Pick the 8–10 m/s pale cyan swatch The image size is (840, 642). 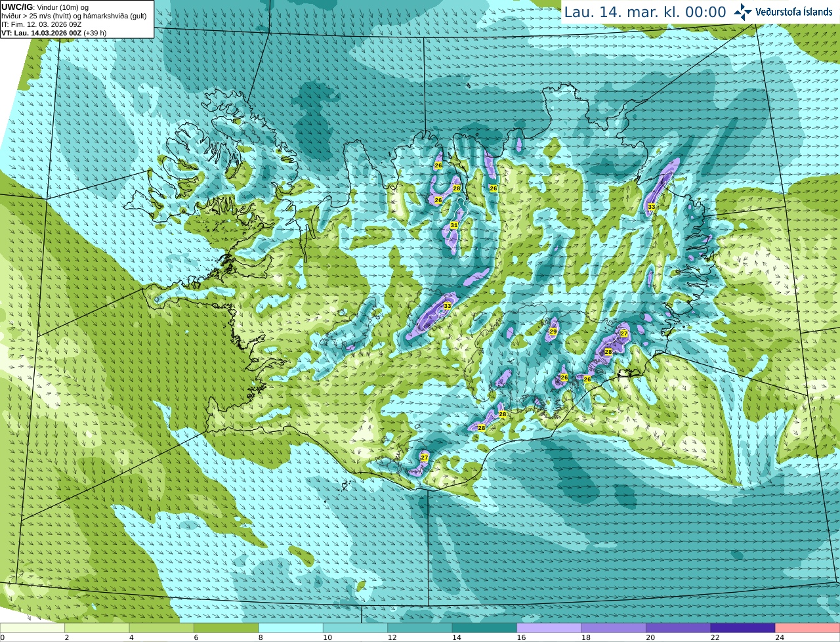pos(291,628)
